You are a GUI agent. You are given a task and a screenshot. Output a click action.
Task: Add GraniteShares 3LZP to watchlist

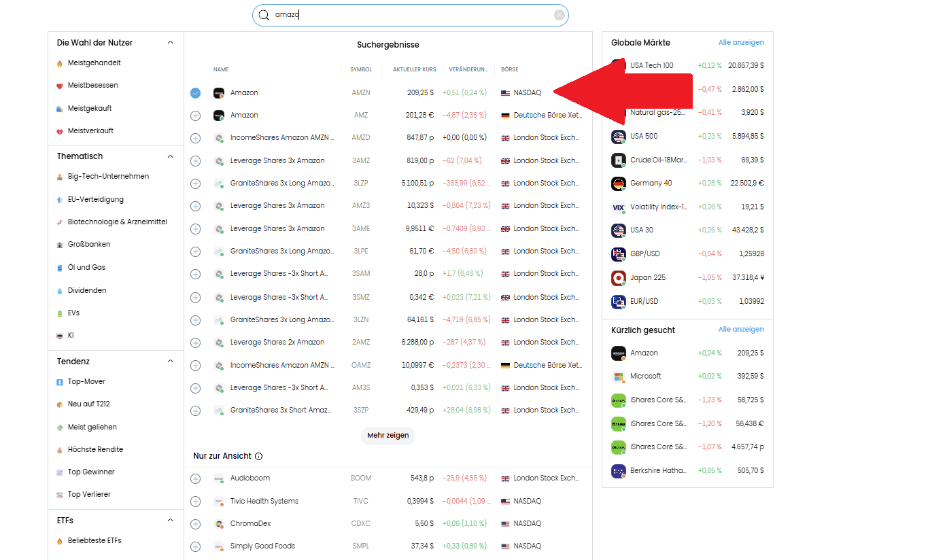coord(196,183)
